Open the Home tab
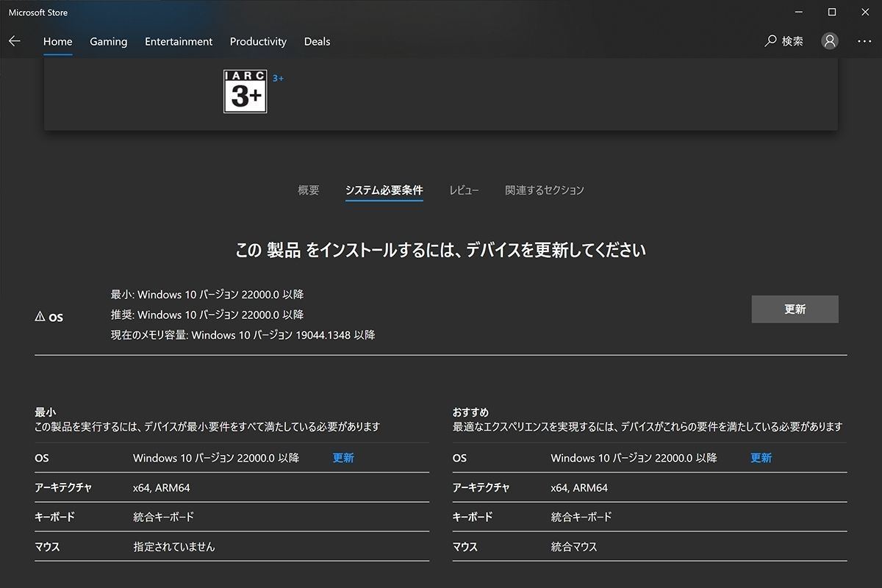This screenshot has height=588, width=882. (x=57, y=41)
